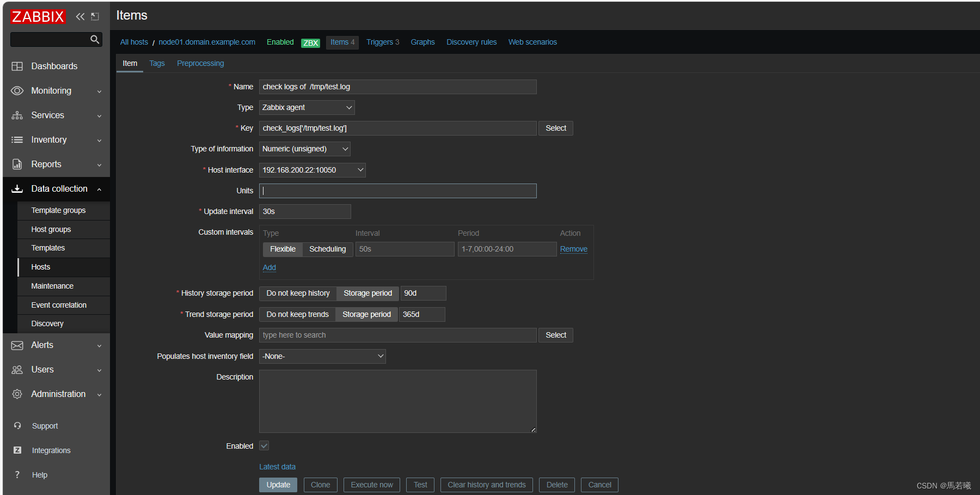Click the Delete button

coord(557,485)
